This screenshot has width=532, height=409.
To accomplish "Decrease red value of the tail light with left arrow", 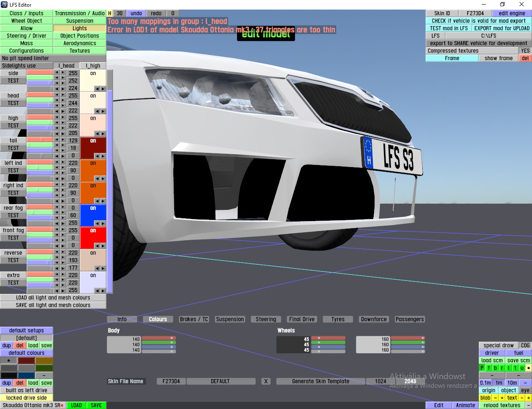I will [57, 140].
